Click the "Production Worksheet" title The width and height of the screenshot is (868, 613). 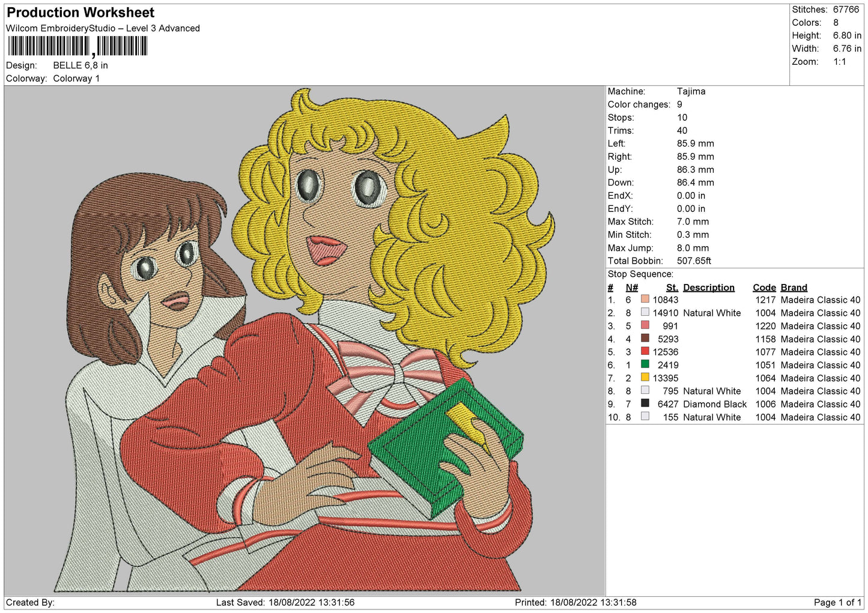80,13
